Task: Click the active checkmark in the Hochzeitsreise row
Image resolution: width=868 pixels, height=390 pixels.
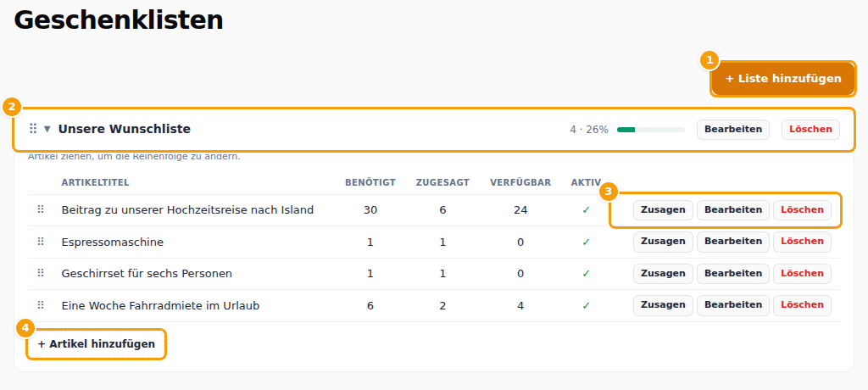Action: (x=587, y=210)
